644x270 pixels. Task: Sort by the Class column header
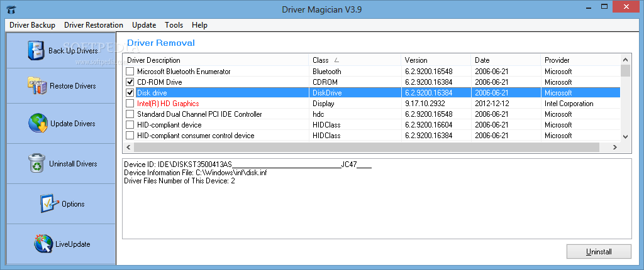point(355,60)
